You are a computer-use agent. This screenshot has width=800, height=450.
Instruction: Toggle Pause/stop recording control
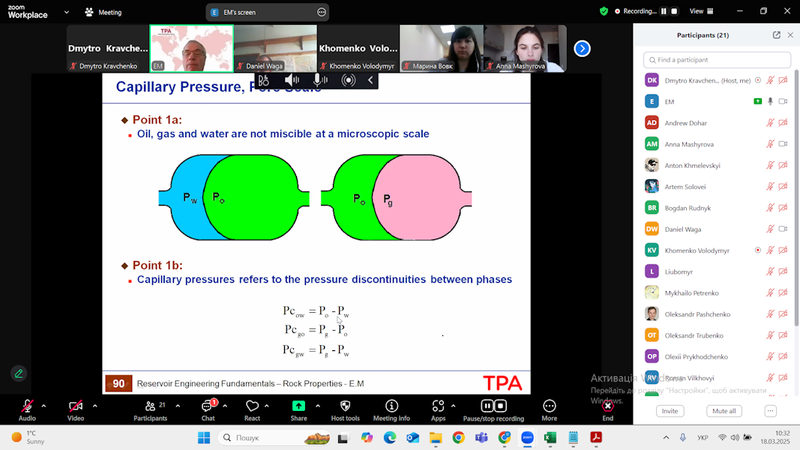493,410
